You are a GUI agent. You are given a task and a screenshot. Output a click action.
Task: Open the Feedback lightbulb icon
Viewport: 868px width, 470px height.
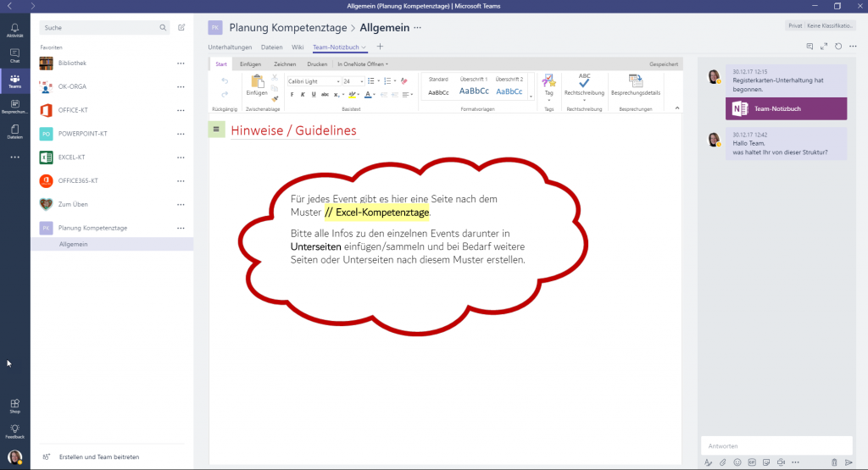(x=15, y=431)
